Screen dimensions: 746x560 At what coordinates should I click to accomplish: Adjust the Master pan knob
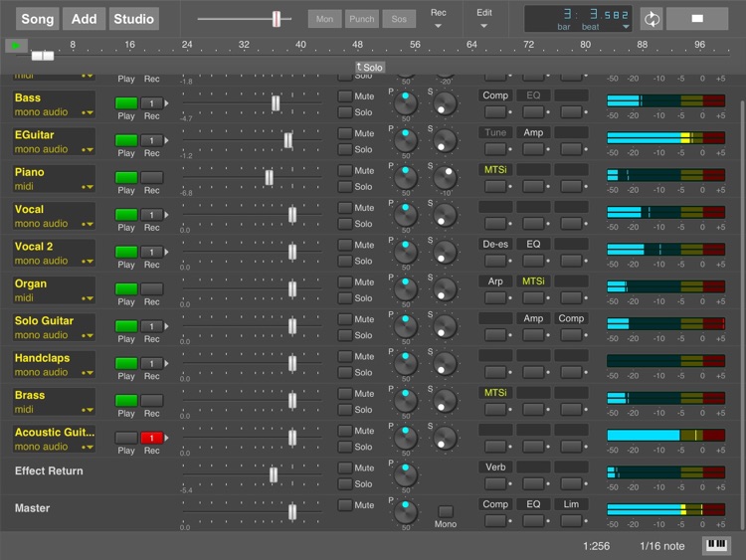pos(406,512)
